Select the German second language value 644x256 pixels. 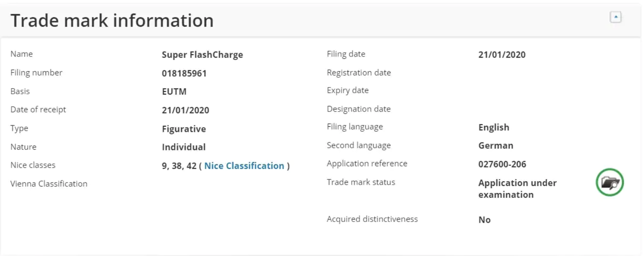pos(496,146)
